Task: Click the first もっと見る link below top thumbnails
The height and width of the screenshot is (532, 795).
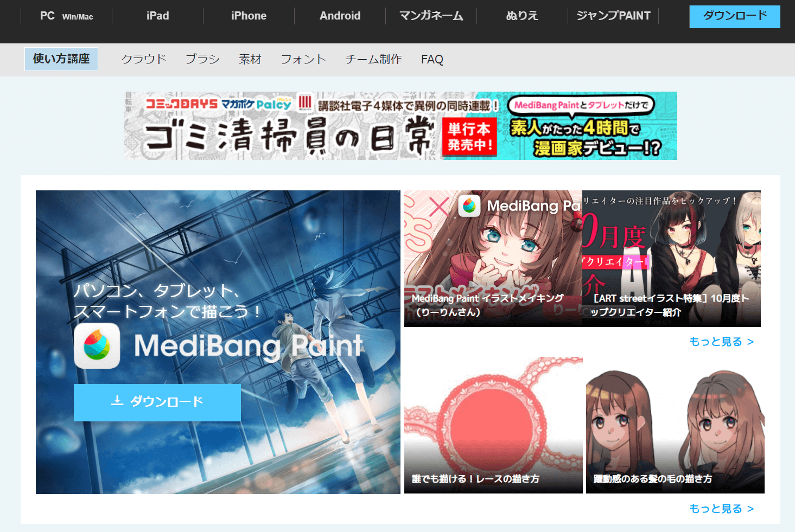Action: tap(721, 342)
